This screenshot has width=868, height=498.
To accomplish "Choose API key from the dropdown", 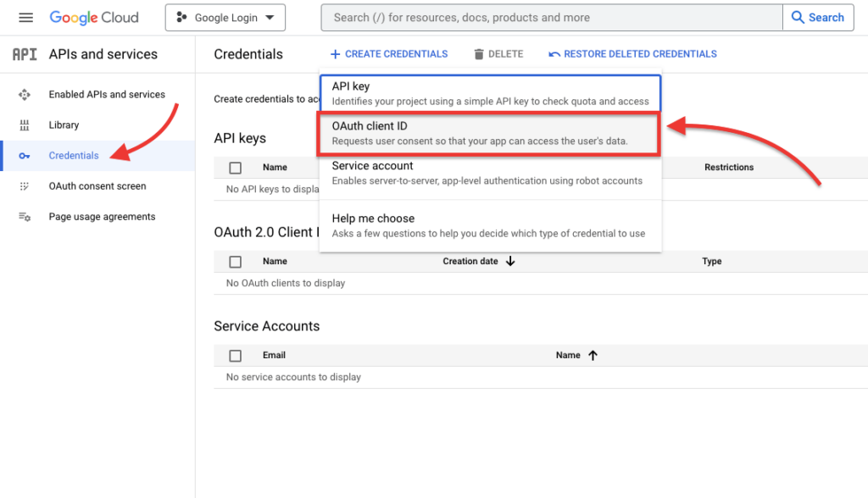I will click(x=491, y=93).
